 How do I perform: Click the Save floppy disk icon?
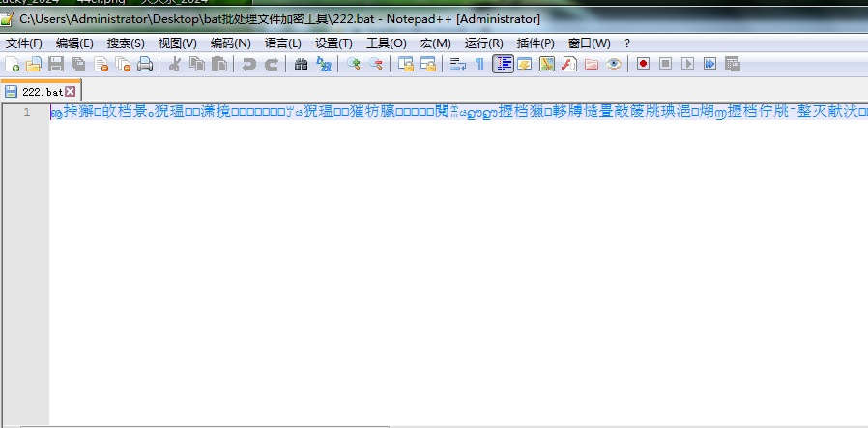(x=56, y=64)
